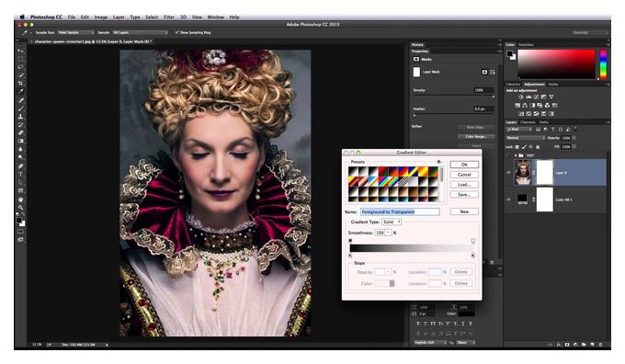Open the Apple menu
Image resolution: width=625 pixels, height=364 pixels.
22,17
